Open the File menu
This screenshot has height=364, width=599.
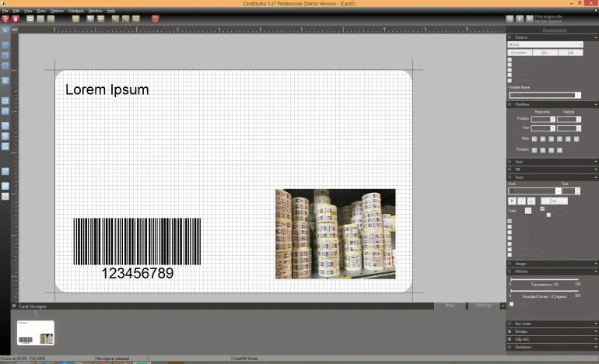[5, 11]
